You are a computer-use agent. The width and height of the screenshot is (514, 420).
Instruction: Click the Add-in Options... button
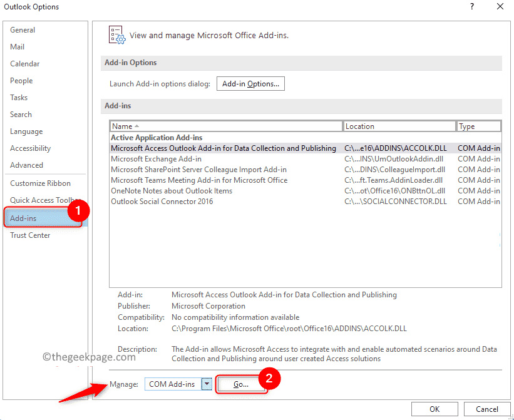click(x=250, y=84)
